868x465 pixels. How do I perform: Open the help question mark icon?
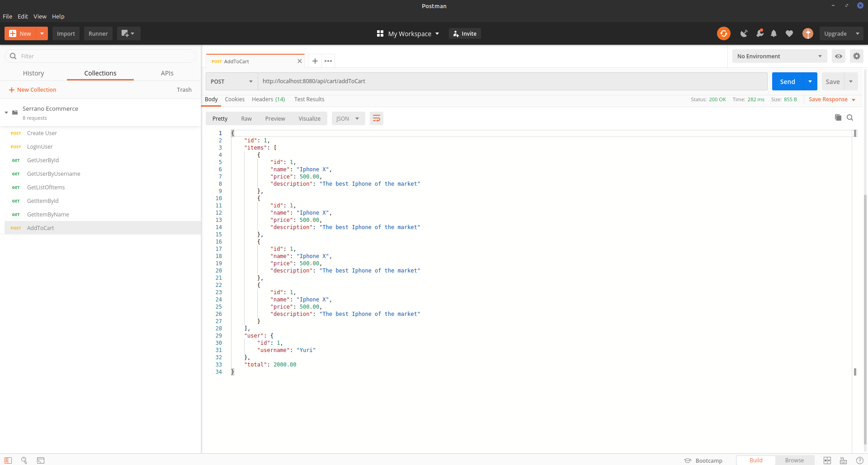pyautogui.click(x=859, y=460)
